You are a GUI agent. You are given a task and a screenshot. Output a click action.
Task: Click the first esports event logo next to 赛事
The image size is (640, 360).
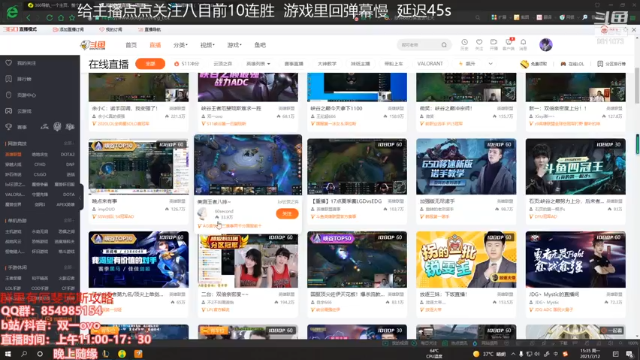pos(44,127)
